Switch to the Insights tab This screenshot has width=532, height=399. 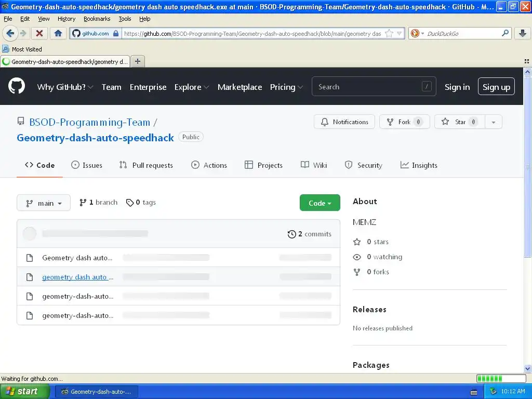pyautogui.click(x=419, y=165)
